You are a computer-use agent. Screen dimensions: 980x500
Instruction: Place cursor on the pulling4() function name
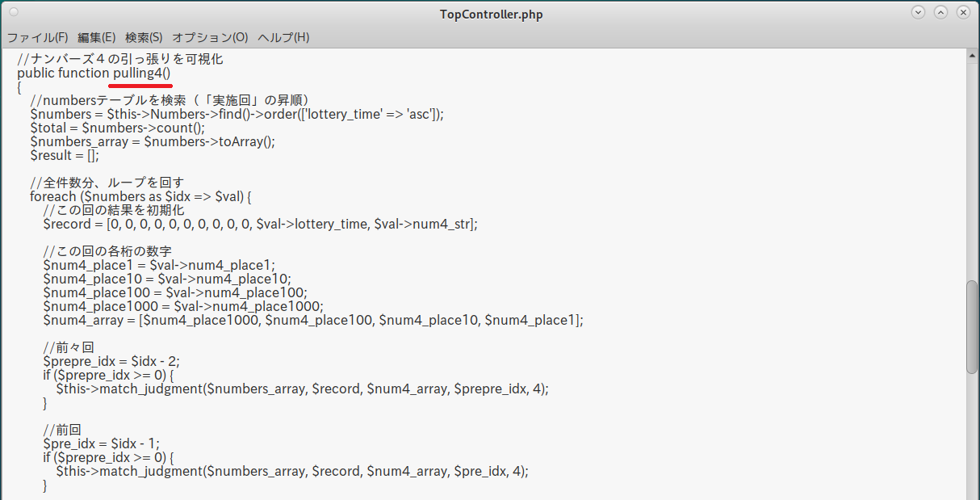[141, 73]
